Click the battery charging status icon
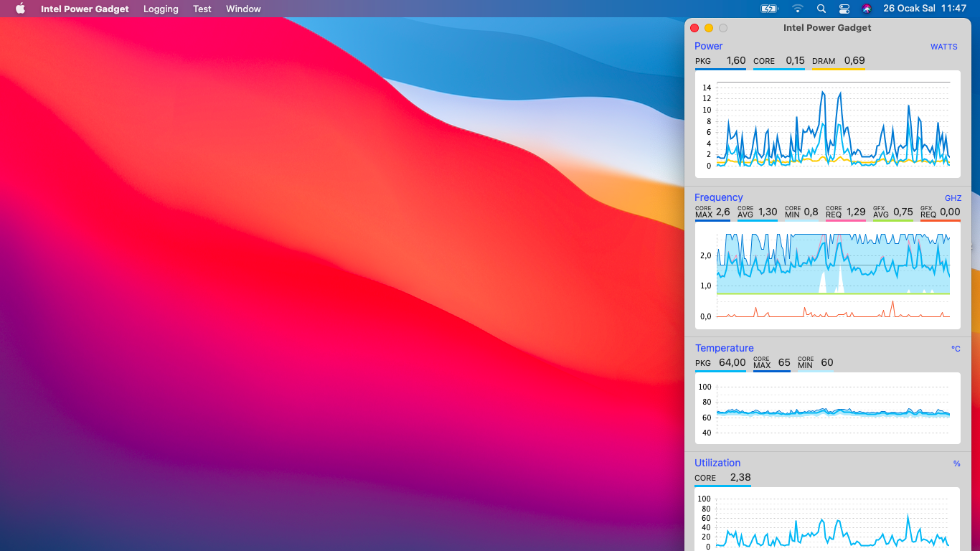The width and height of the screenshot is (980, 551). pos(769,9)
